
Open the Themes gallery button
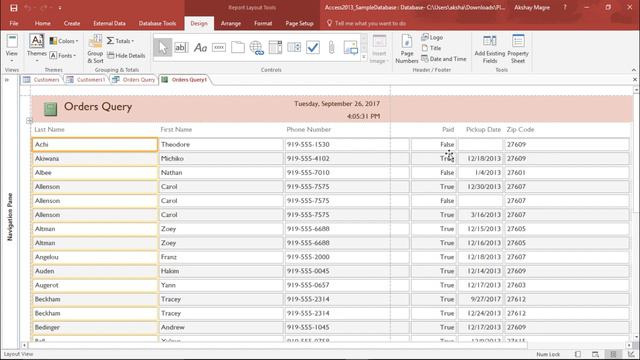click(x=36, y=48)
